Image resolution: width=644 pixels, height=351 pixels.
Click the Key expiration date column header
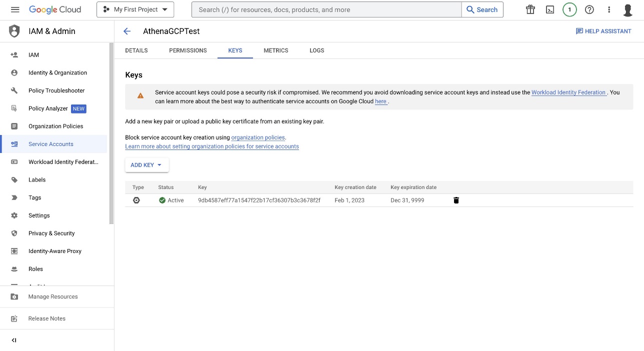tap(413, 187)
